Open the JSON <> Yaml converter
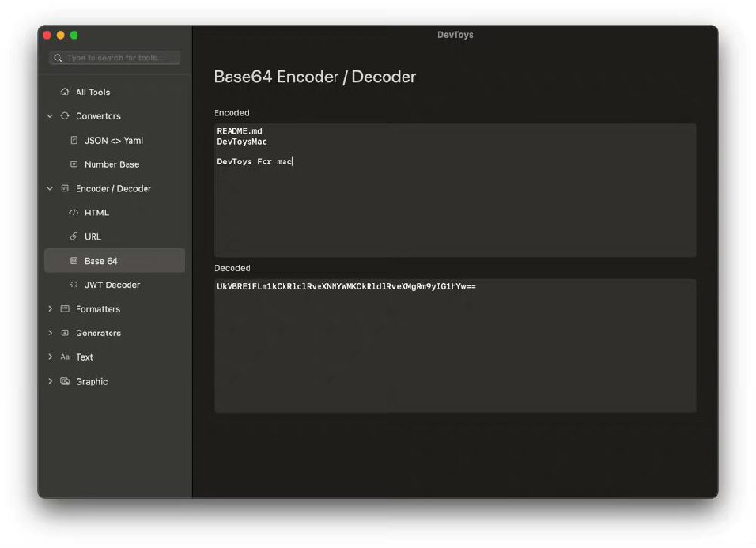The width and height of the screenshot is (756, 548). pos(113,140)
